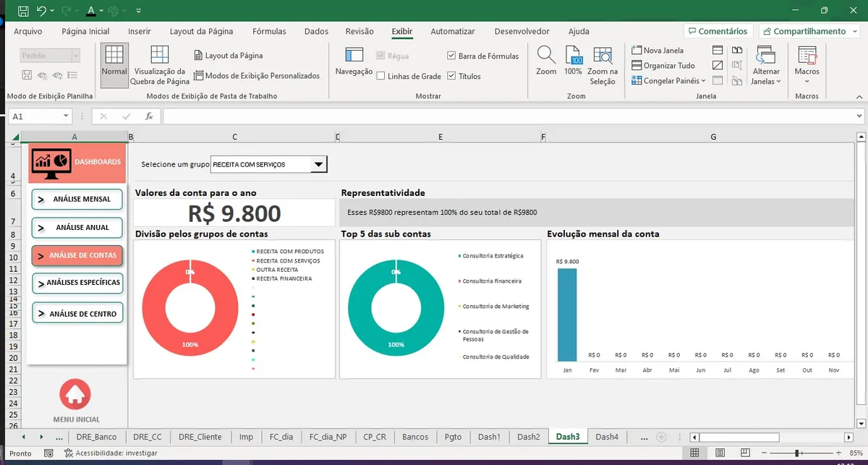This screenshot has width=868, height=465.
Task: Open the Navegação pane icon
Action: (x=354, y=56)
